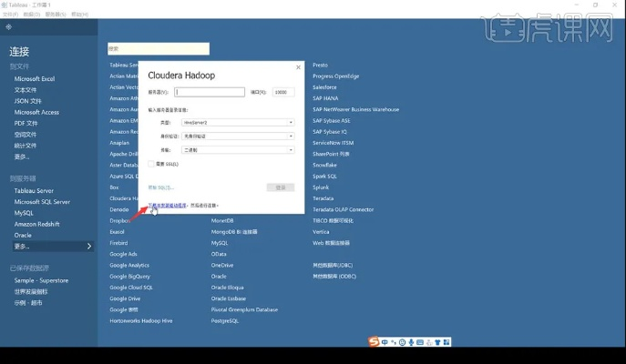Check the 需要 SSL checkbox

click(151, 164)
